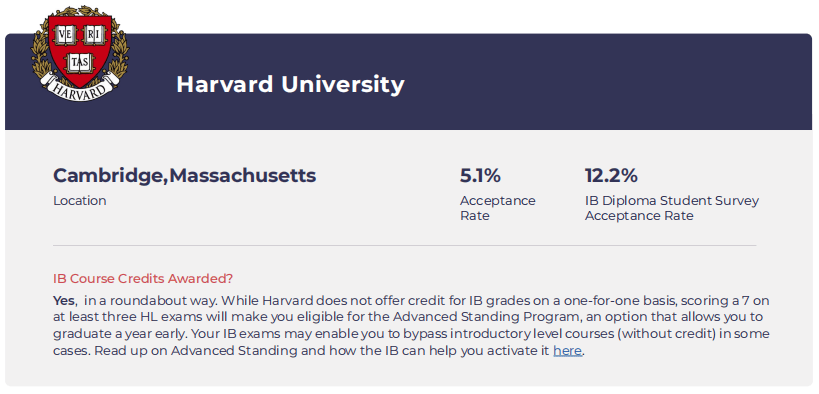Click the 'RI' book on the shield
Viewport: 819px width, 394px height.
coord(94,36)
